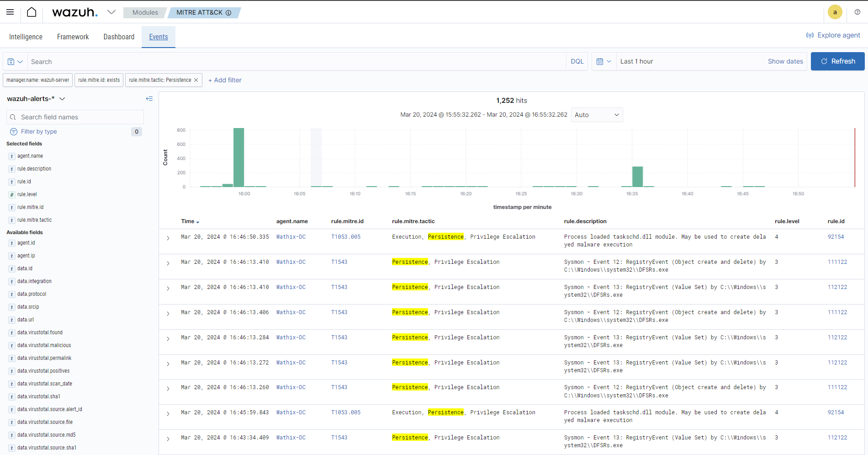This screenshot has width=868, height=455.
Task: Click the data.virustotal.source.md5 field type icon
Action: (12, 435)
